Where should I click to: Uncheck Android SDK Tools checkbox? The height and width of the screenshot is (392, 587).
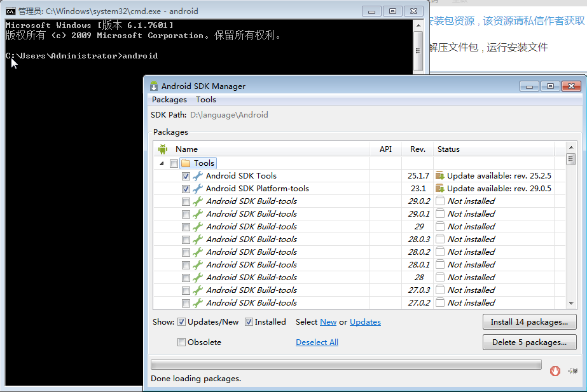pos(186,176)
